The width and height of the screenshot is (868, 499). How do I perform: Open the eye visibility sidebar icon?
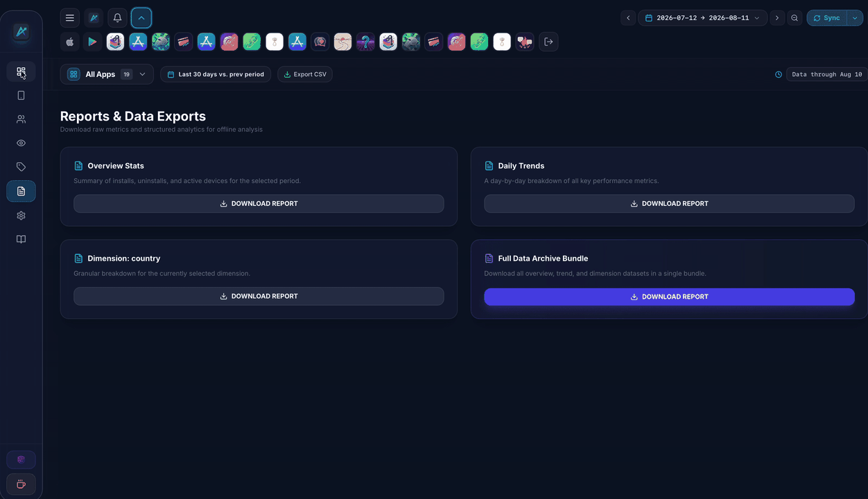21,143
